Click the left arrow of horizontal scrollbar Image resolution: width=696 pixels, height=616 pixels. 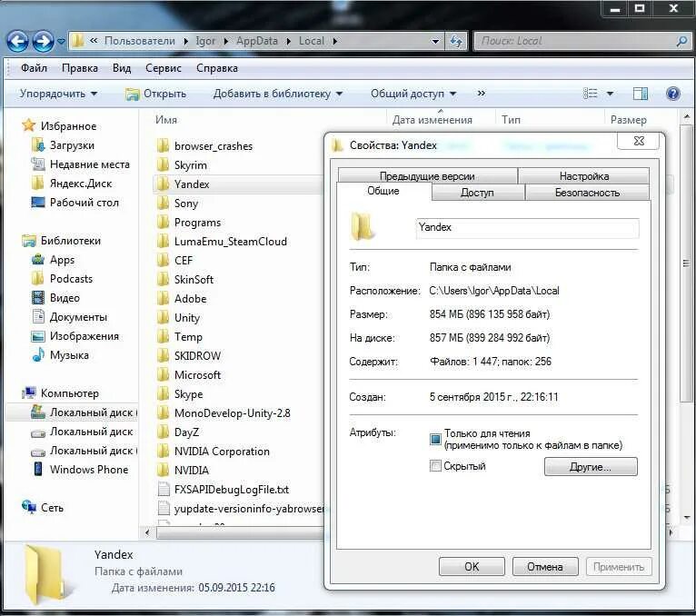tap(147, 532)
